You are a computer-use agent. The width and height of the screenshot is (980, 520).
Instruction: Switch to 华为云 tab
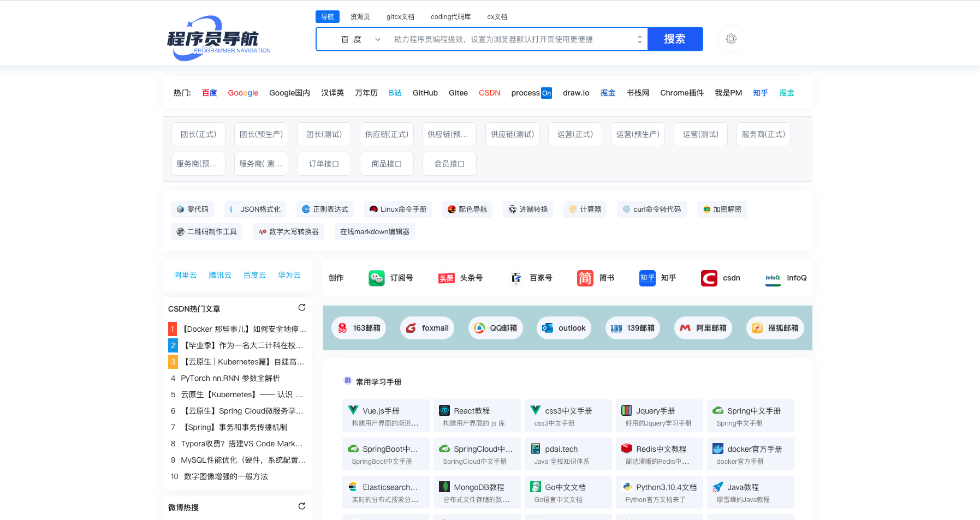coord(289,275)
